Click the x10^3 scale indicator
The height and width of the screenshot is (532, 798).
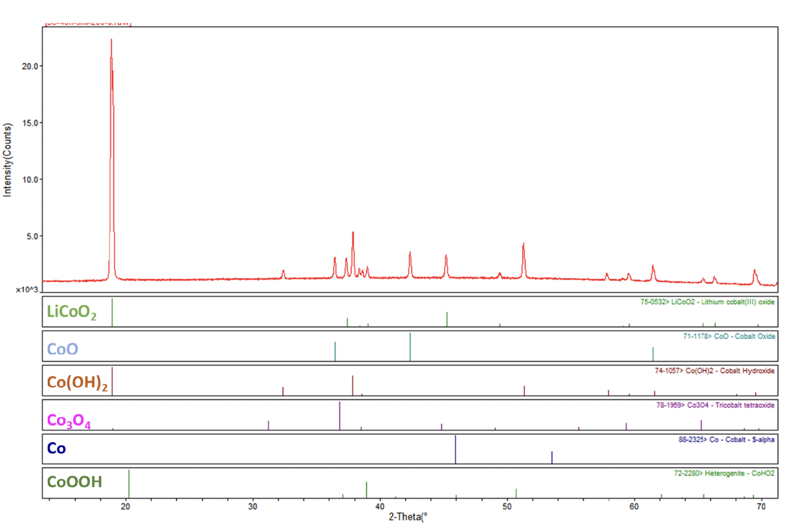click(x=27, y=288)
